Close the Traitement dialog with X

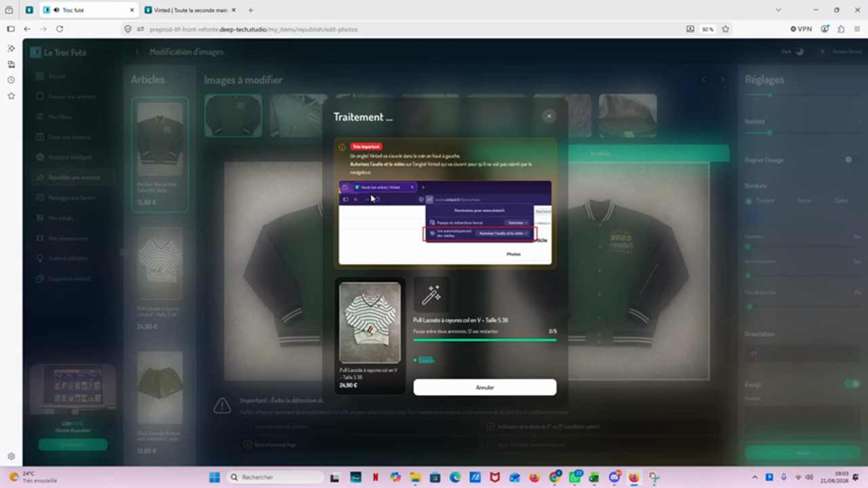pyautogui.click(x=549, y=117)
